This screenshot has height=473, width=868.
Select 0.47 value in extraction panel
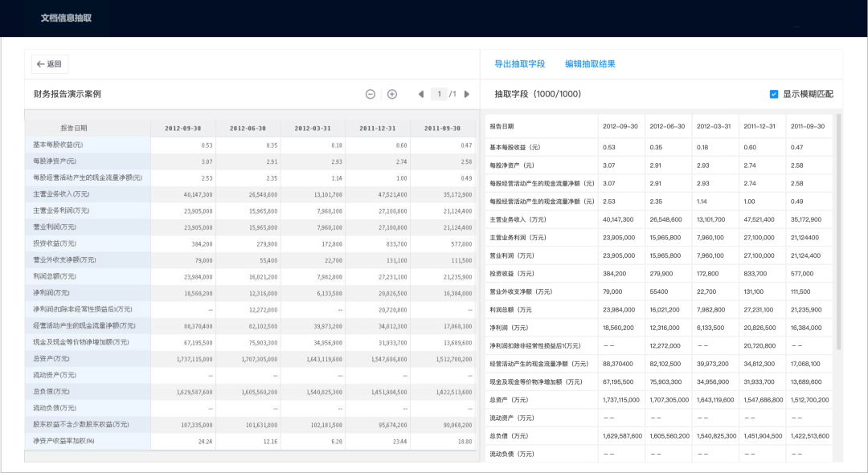pyautogui.click(x=796, y=147)
